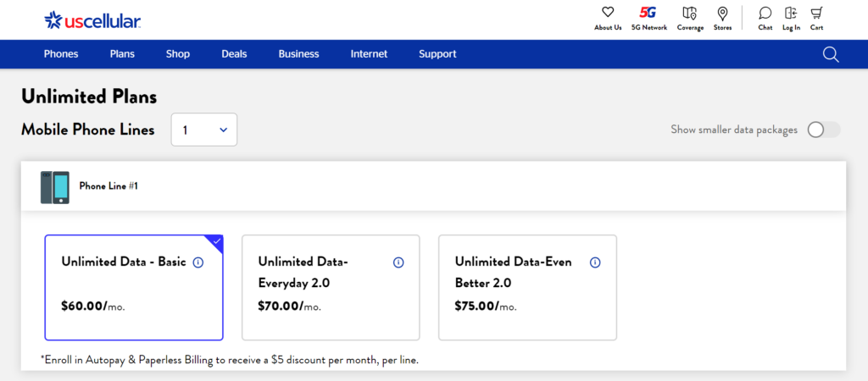
Task: Select the Unlimited Data-Everyday 2.0 plan card
Action: [x=331, y=288]
